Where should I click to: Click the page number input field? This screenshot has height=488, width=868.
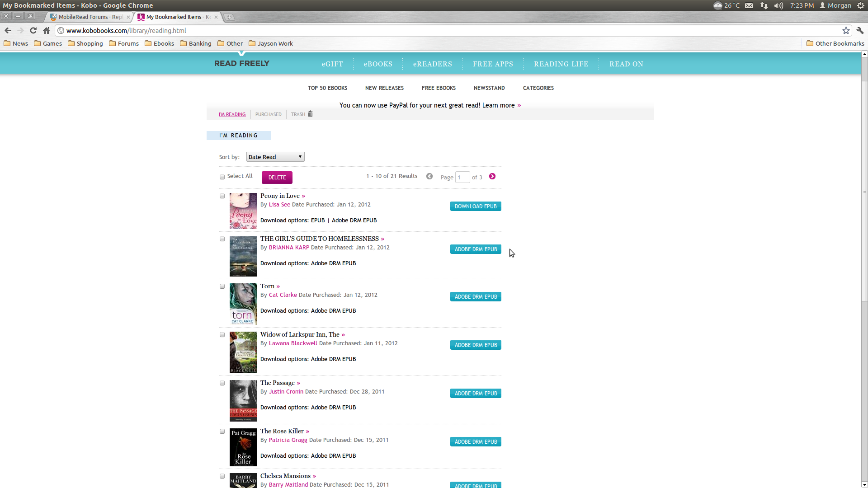(x=462, y=177)
